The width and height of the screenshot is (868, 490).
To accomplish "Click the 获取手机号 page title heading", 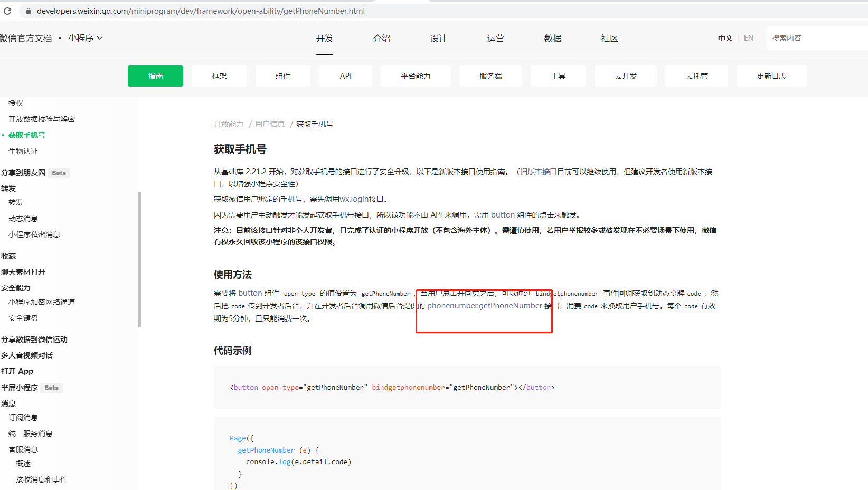I will click(x=240, y=149).
